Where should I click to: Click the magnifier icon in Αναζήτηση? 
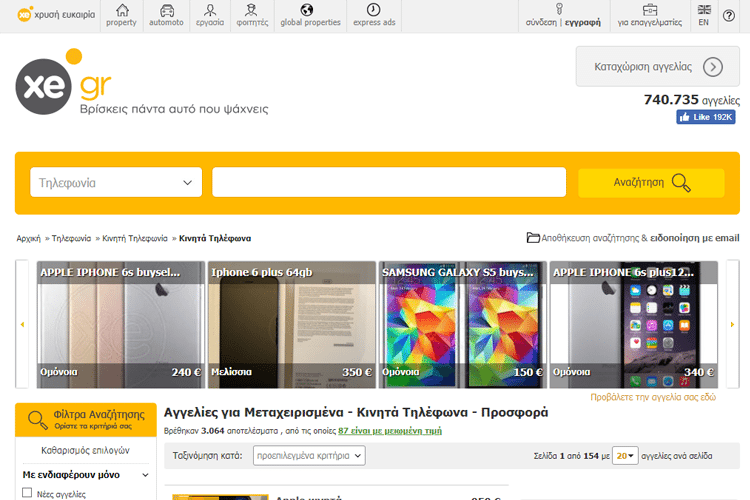681,182
